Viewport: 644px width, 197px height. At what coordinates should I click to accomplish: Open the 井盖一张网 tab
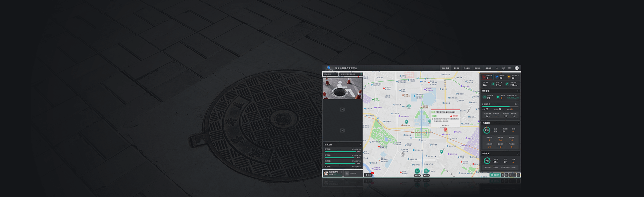pos(445,68)
